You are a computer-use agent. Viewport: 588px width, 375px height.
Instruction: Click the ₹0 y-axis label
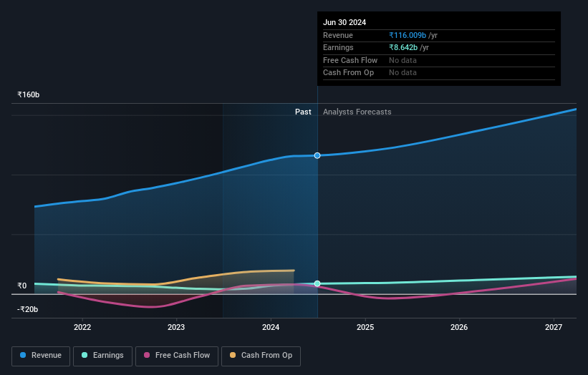pyautogui.click(x=22, y=286)
